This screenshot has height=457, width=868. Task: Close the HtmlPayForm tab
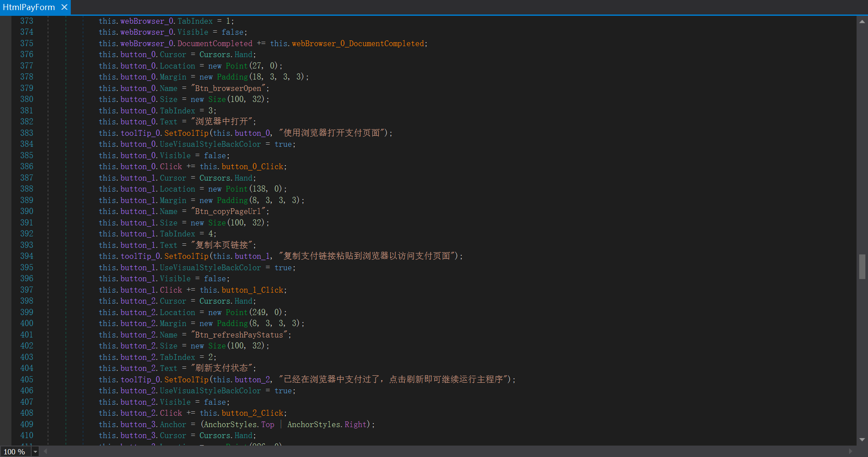click(x=64, y=7)
